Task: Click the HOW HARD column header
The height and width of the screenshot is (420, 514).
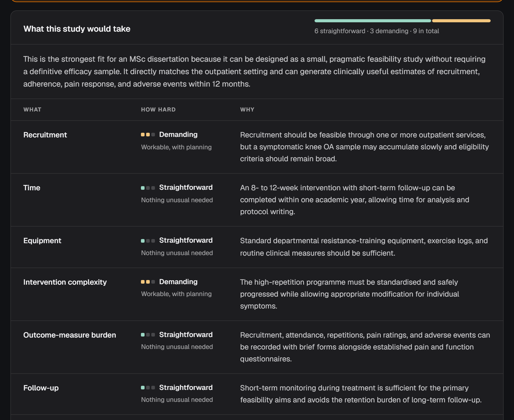Action: (158, 109)
